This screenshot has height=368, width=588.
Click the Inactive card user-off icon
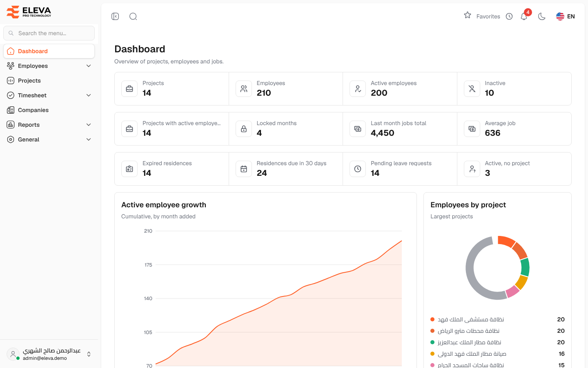[x=472, y=89]
